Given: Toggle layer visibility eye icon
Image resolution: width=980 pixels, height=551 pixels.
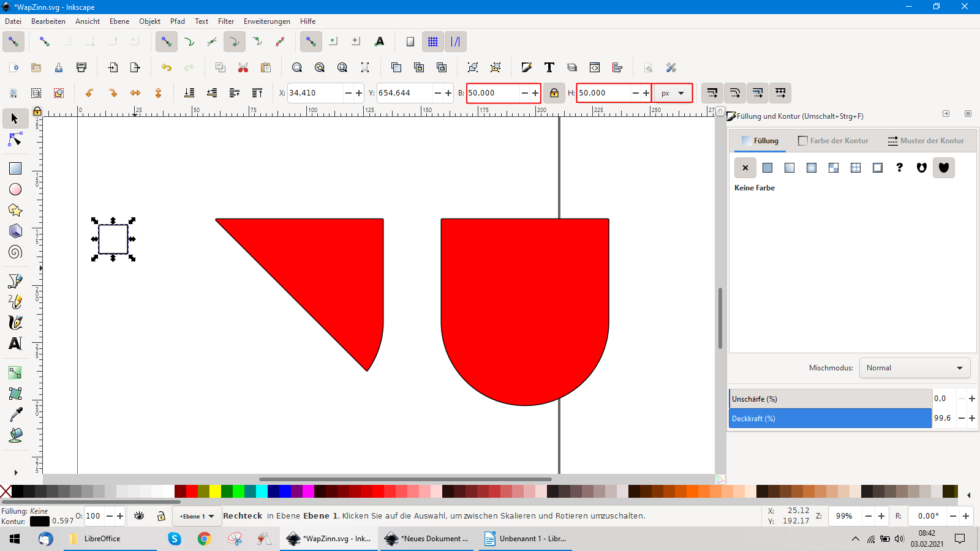Looking at the screenshot, I should (x=139, y=516).
